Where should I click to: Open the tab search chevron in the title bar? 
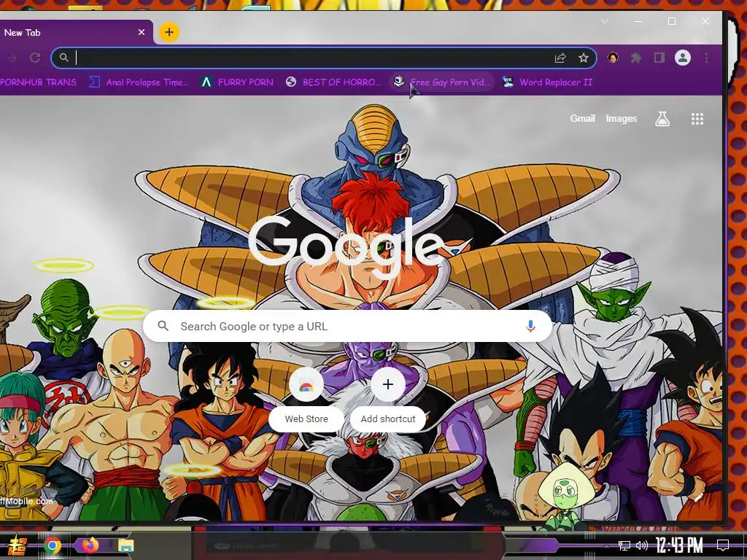coord(605,21)
